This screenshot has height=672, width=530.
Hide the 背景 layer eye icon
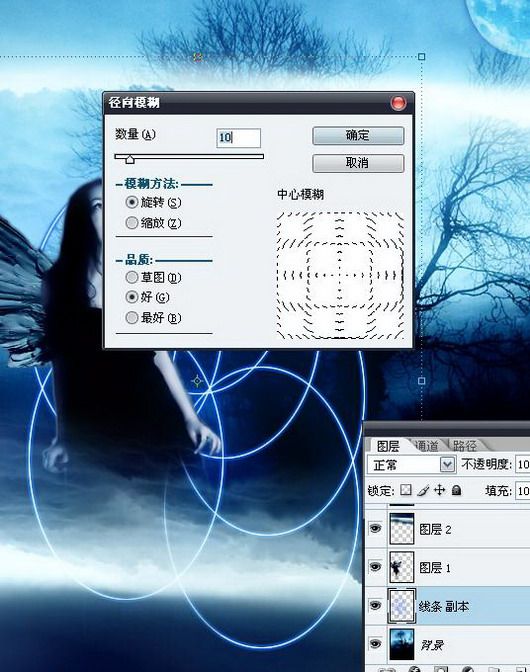[x=375, y=644]
